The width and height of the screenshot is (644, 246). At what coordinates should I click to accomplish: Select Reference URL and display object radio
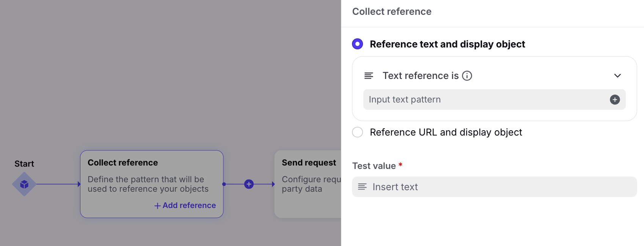tap(357, 132)
